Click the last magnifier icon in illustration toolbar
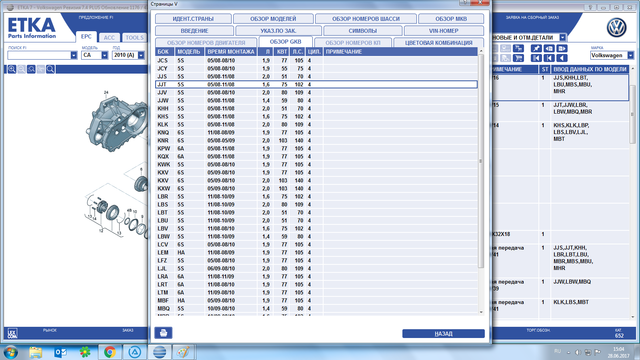The height and width of the screenshot is (360, 640). pyautogui.click(x=50, y=69)
